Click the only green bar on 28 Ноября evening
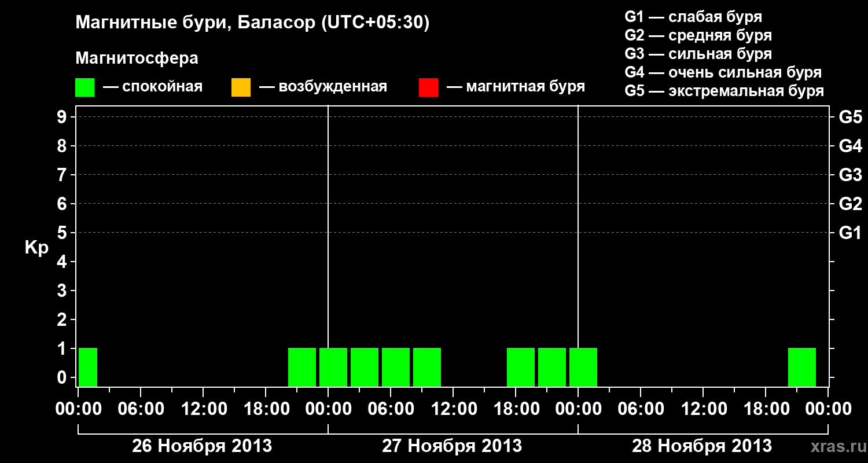Screen dimensions: 868x463 (802, 367)
